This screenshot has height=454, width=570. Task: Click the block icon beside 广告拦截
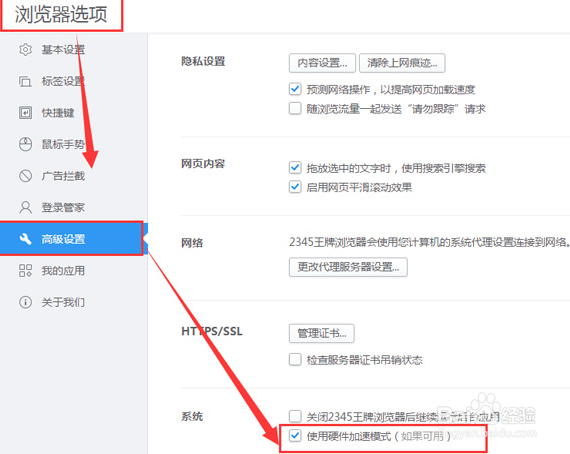(25, 176)
